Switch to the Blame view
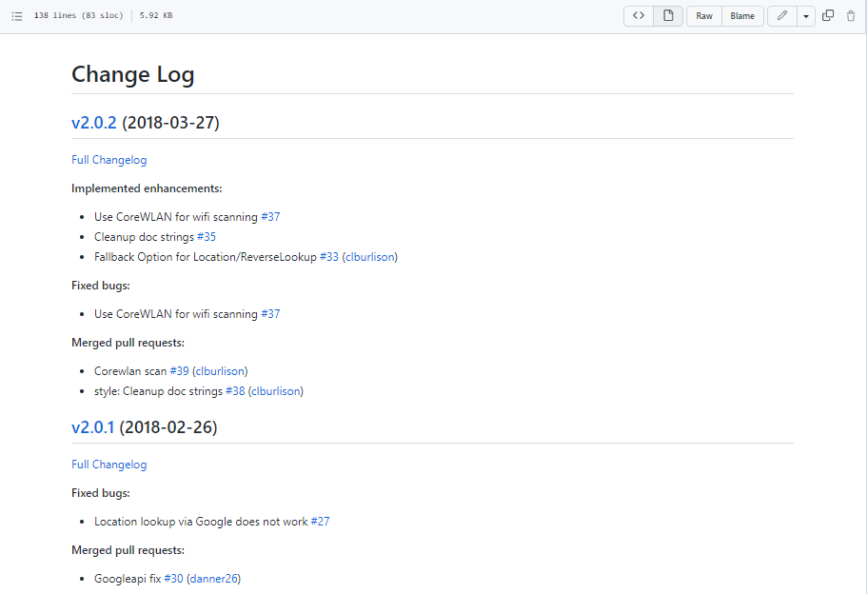The width and height of the screenshot is (868, 594). click(x=742, y=16)
